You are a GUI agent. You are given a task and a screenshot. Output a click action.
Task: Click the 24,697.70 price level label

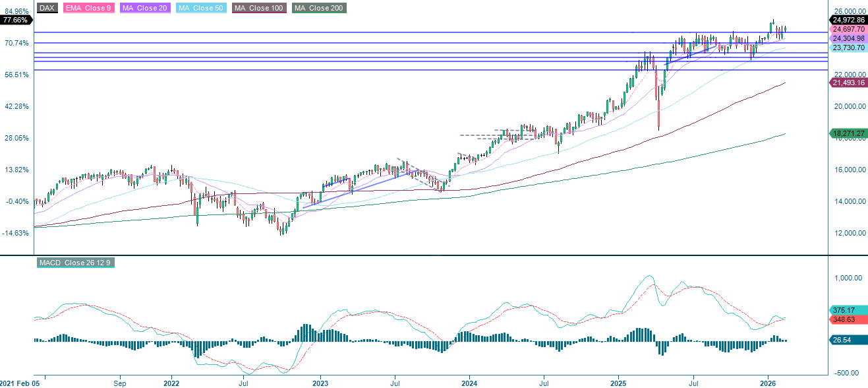click(848, 30)
